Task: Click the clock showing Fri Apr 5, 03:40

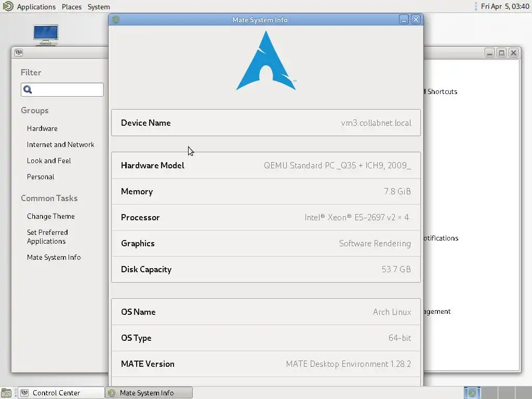Action: [x=505, y=6]
